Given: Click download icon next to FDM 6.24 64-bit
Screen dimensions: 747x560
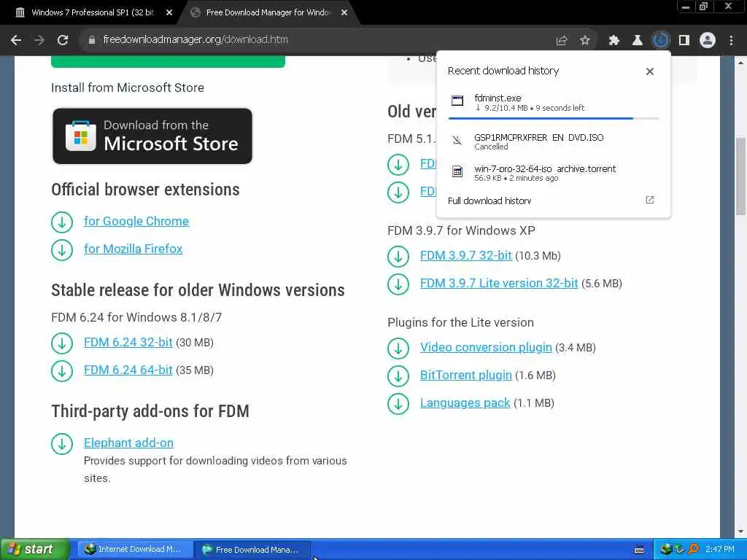Looking at the screenshot, I should [62, 371].
